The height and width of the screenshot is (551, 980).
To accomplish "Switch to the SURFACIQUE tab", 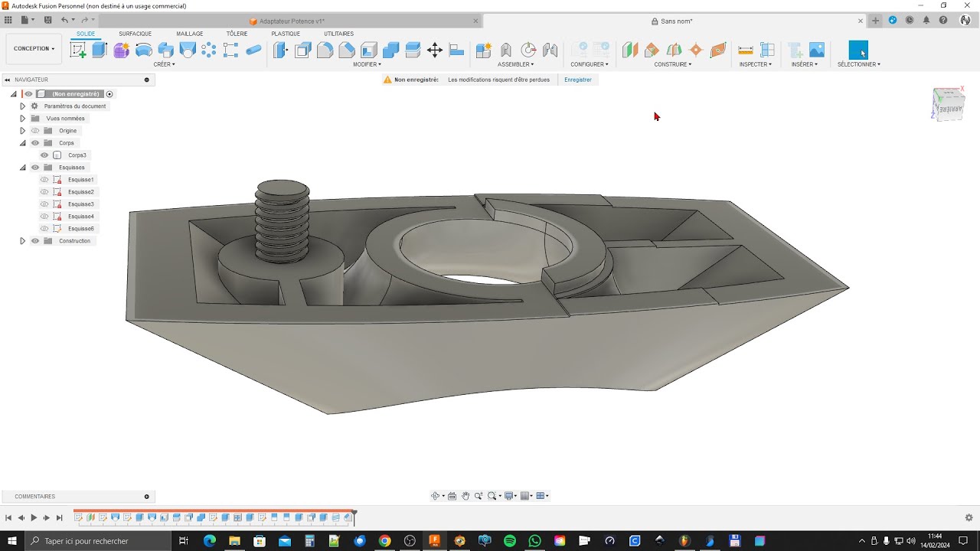I will tap(136, 34).
